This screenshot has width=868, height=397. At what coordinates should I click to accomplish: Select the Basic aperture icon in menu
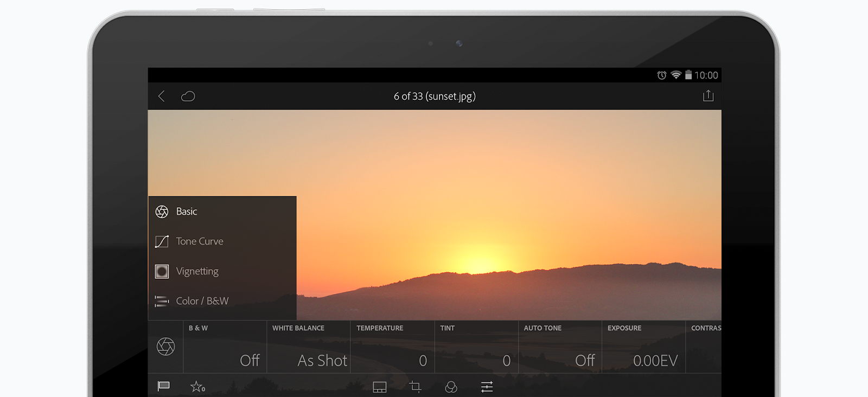162,212
